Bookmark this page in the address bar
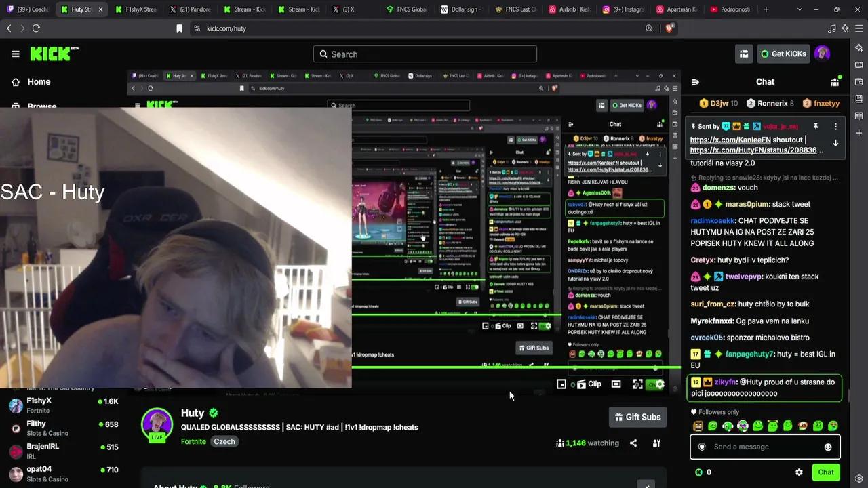Viewport: 868px width, 488px height. pos(179,28)
